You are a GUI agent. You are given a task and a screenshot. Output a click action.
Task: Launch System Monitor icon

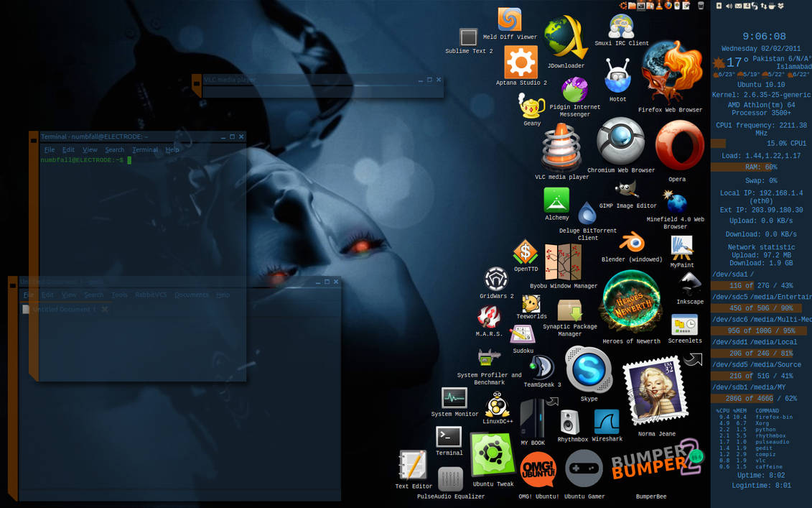[454, 398]
